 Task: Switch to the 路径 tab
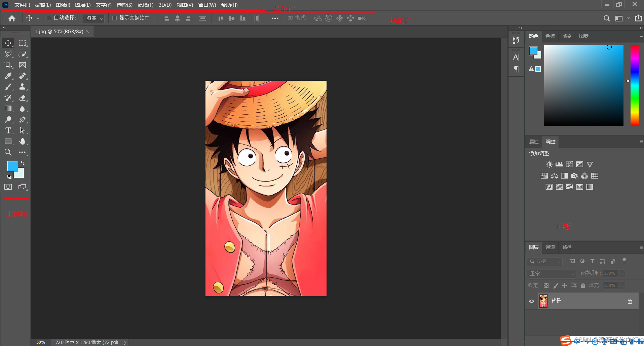[567, 247]
